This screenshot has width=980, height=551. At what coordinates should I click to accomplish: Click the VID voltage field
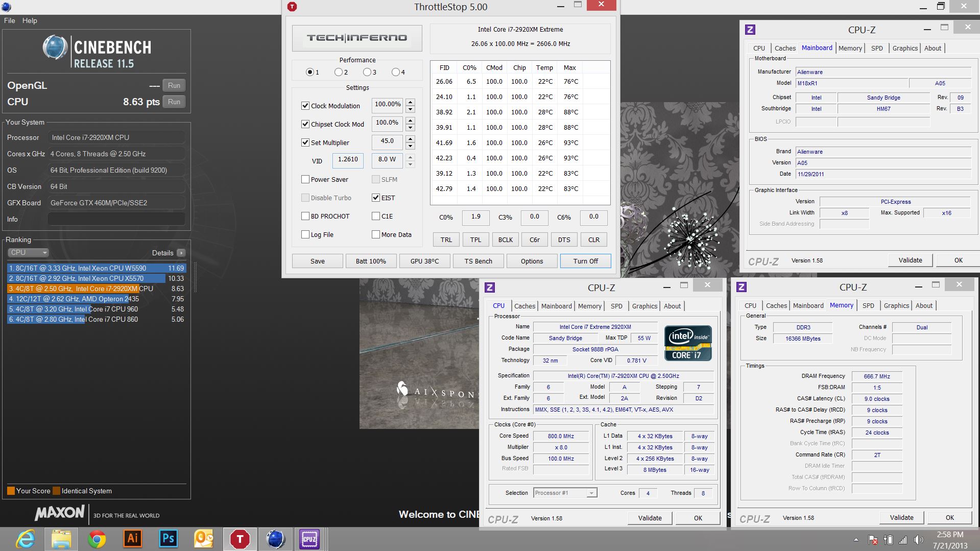(348, 160)
